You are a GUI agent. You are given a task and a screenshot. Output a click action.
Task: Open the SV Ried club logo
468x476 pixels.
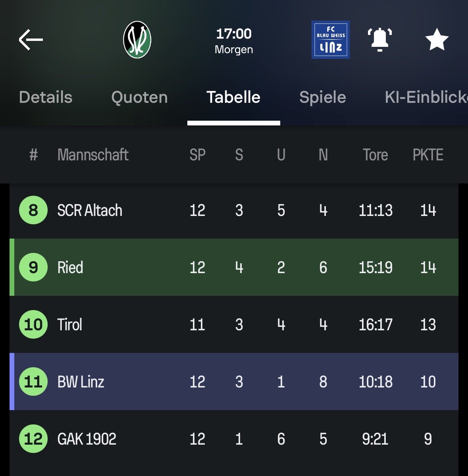(137, 40)
